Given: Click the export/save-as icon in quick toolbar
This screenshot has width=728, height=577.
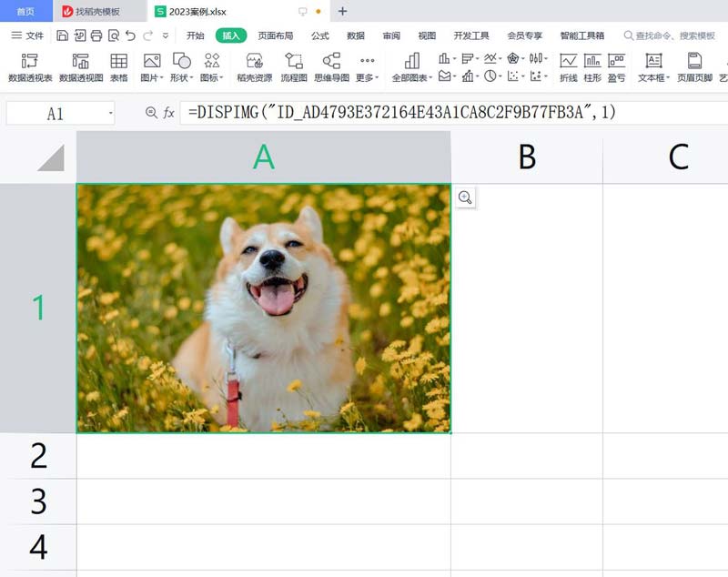Looking at the screenshot, I should (x=80, y=35).
